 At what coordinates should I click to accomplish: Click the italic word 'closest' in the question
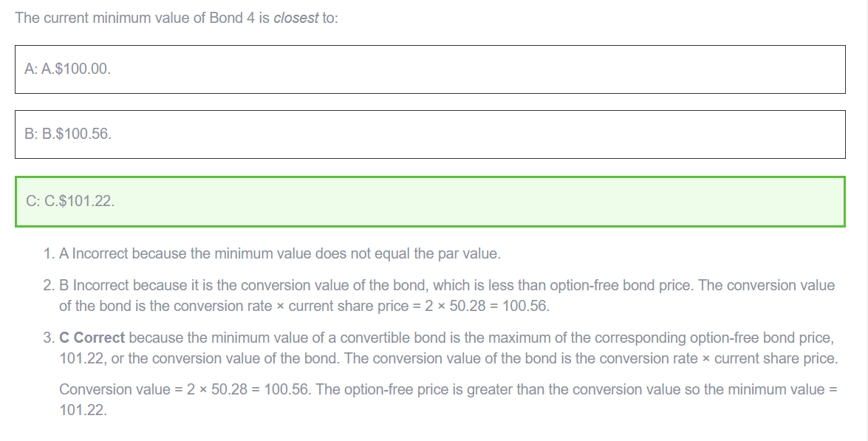click(x=296, y=18)
